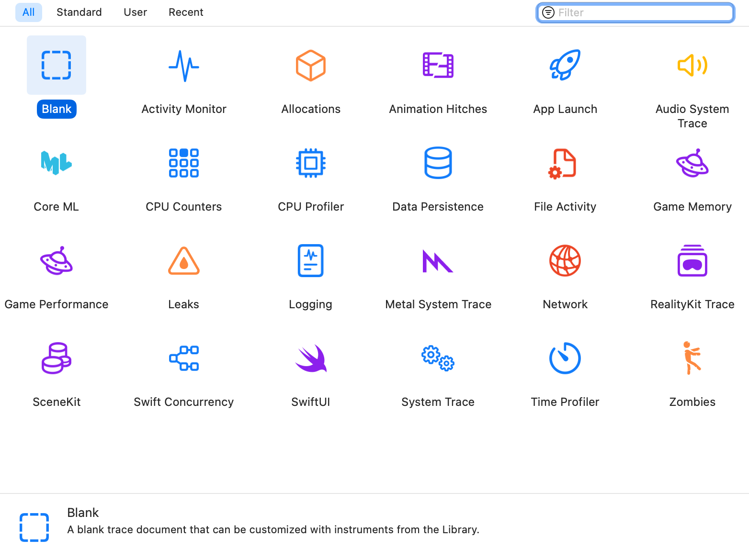Image resolution: width=749 pixels, height=560 pixels.
Task: Click the CPU Counters label
Action: (184, 207)
